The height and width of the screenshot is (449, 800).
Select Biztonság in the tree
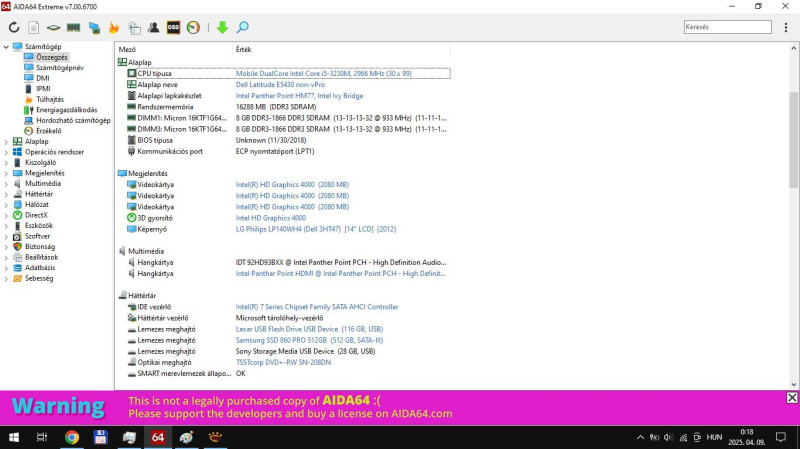[x=40, y=246]
